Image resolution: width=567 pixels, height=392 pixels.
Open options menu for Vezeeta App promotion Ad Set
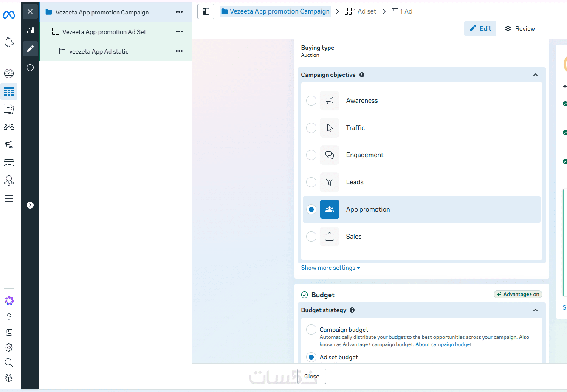pos(179,31)
